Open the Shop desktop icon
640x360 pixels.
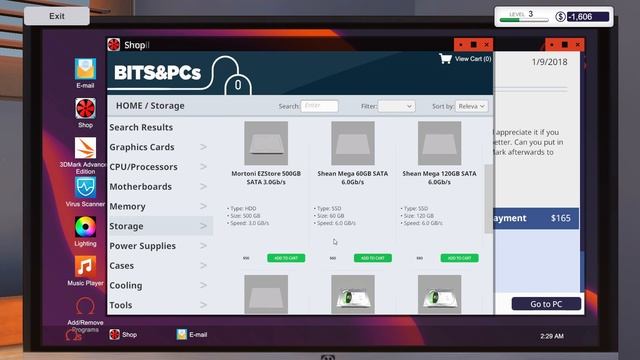[85, 109]
